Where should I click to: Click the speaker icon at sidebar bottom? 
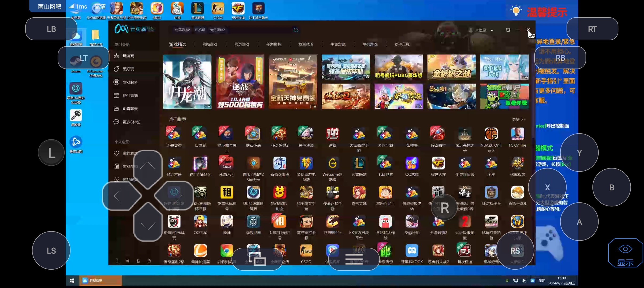(127, 261)
